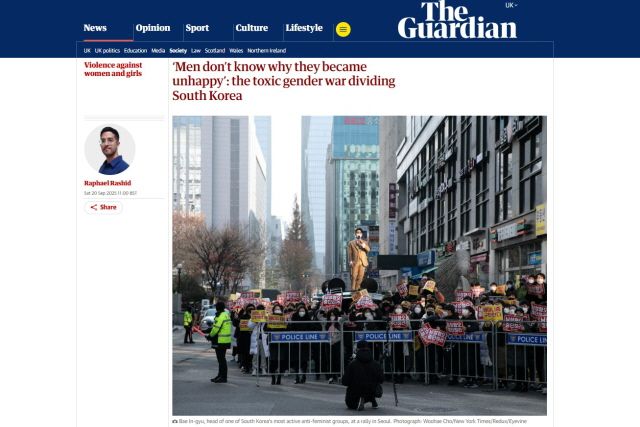640x427 pixels.
Task: Open the yellow hamburger menu icon
Action: [x=343, y=29]
